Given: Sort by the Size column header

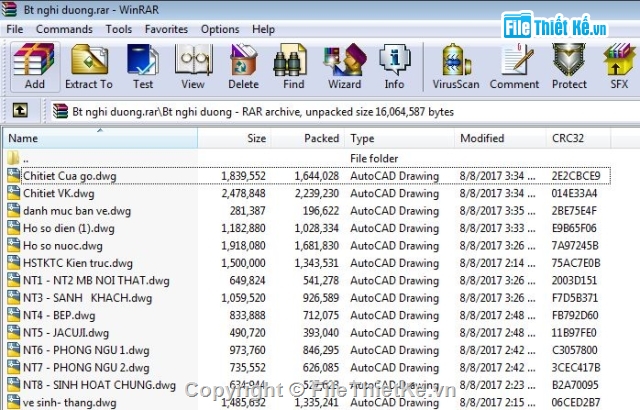Looking at the screenshot, I should coord(235,138).
